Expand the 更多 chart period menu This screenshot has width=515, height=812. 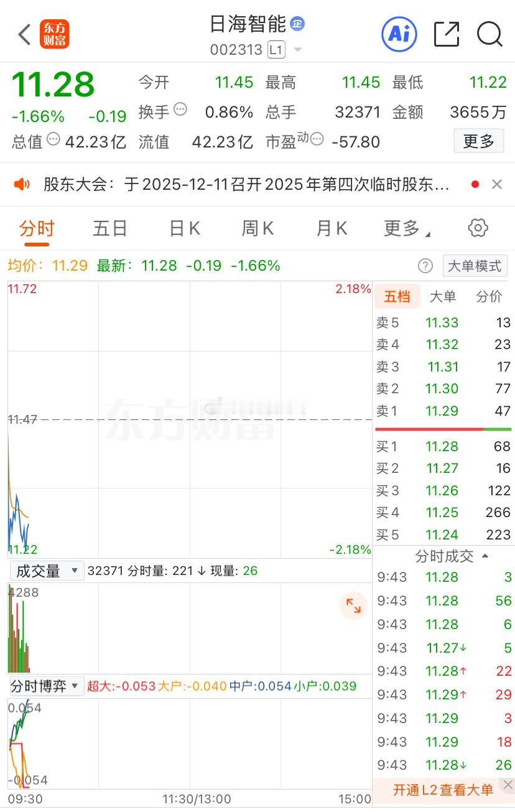click(x=405, y=228)
